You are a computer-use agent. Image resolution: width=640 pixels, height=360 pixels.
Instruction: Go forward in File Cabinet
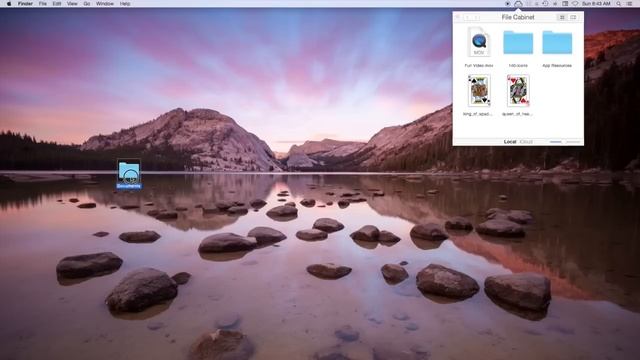[476, 18]
